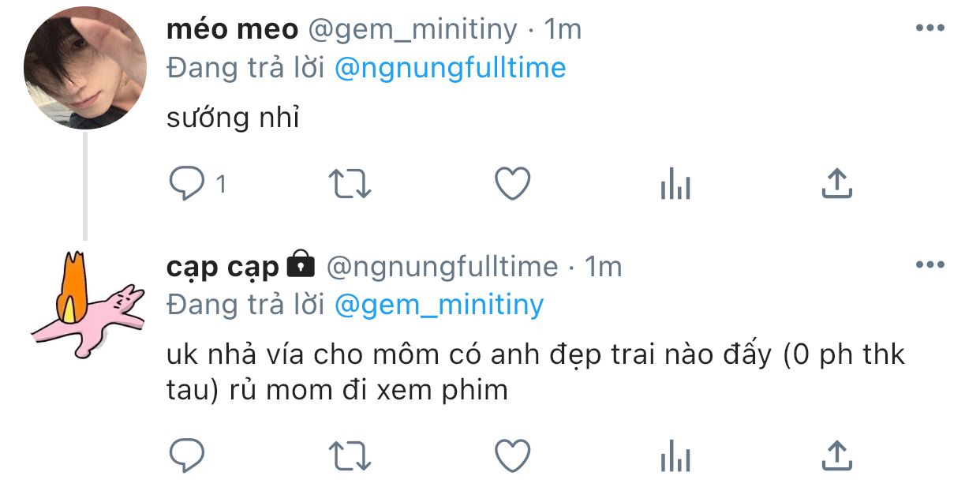The height and width of the screenshot is (491, 980).
Task: Click the @gem_minitiny mention link
Action: point(439,305)
